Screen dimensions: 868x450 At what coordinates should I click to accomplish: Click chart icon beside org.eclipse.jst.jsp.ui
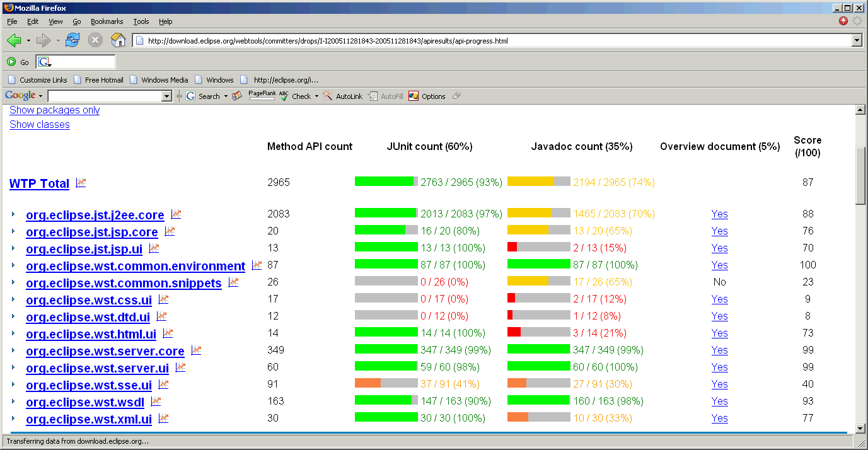pyautogui.click(x=154, y=248)
